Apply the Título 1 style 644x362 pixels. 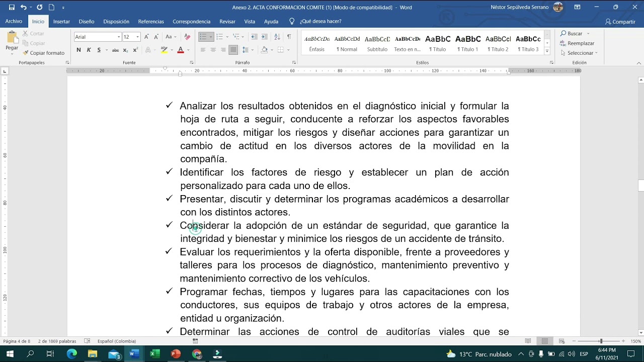click(x=467, y=43)
